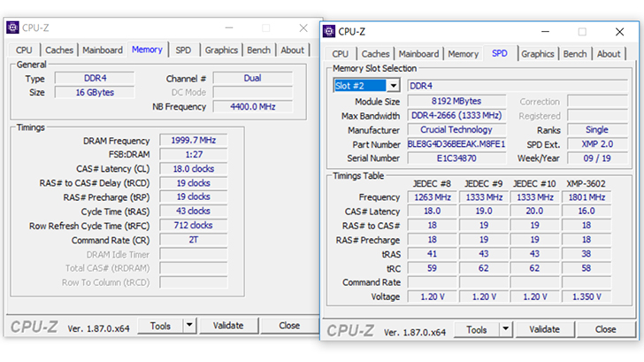
Task: Click the tRFC value 712 clocks
Action: tap(194, 226)
